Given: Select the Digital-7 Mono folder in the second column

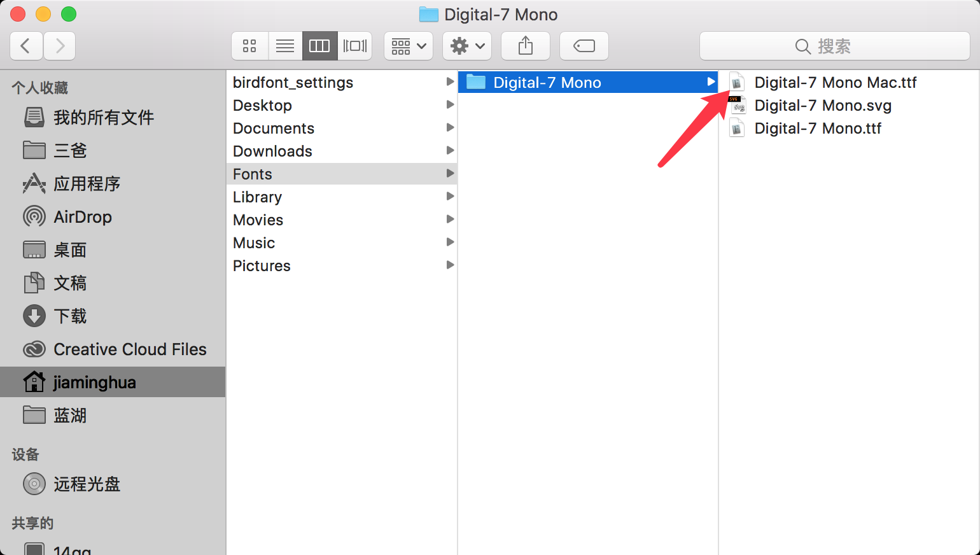Looking at the screenshot, I should (588, 82).
